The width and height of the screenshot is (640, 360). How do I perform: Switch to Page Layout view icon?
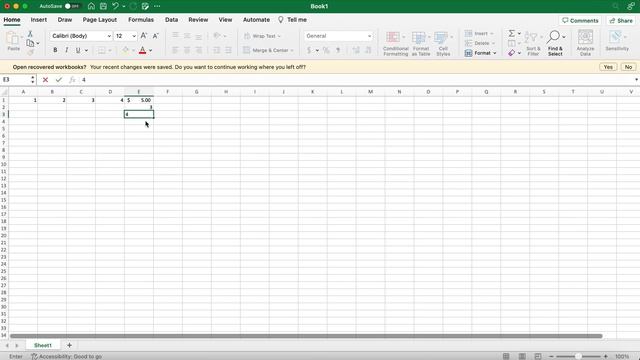[x=522, y=356]
